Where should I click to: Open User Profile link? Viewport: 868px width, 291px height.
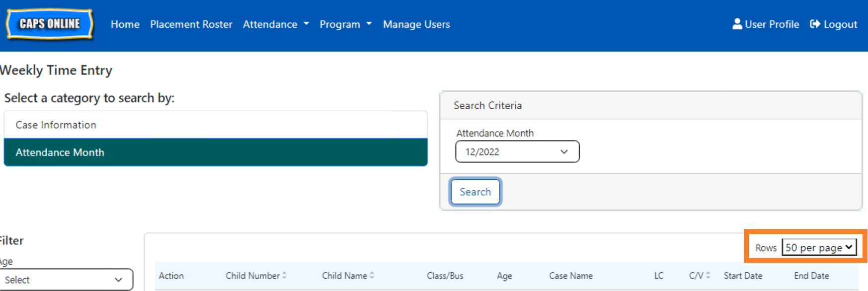coord(766,24)
